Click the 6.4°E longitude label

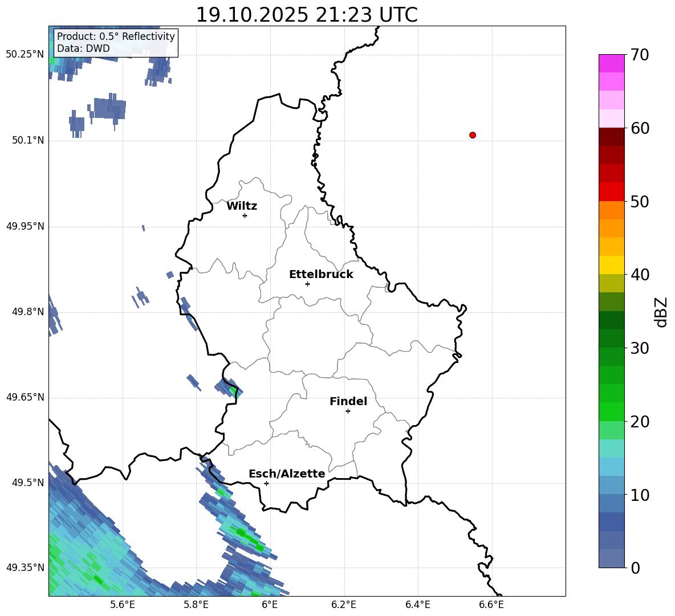click(x=417, y=605)
